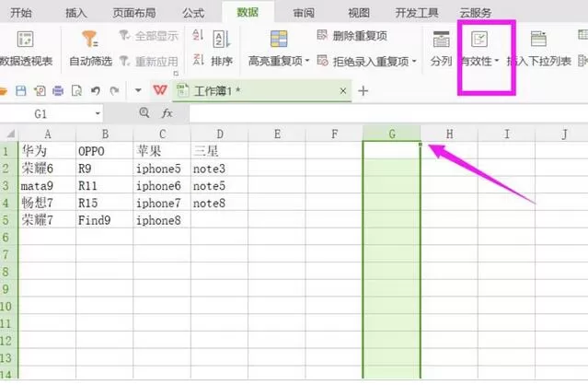The image size is (588, 385).
Task: Open the 页面布局 ribbon tab
Action: [x=134, y=13]
